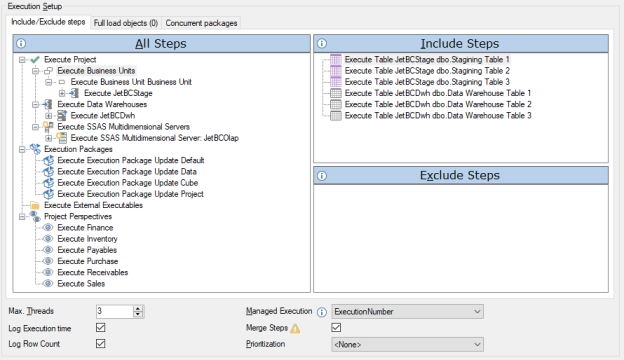Click the Managed Execution info icon

click(x=322, y=312)
